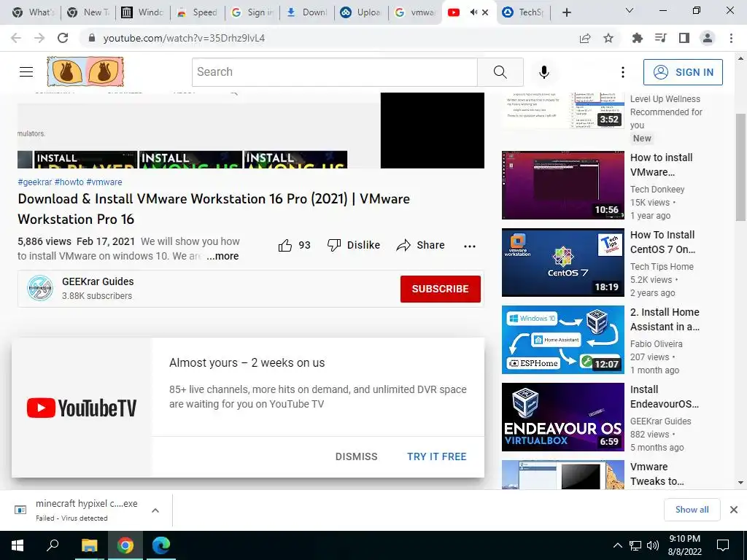This screenshot has height=560, width=747.
Task: Open the #howto hashtag link
Action: (x=69, y=182)
